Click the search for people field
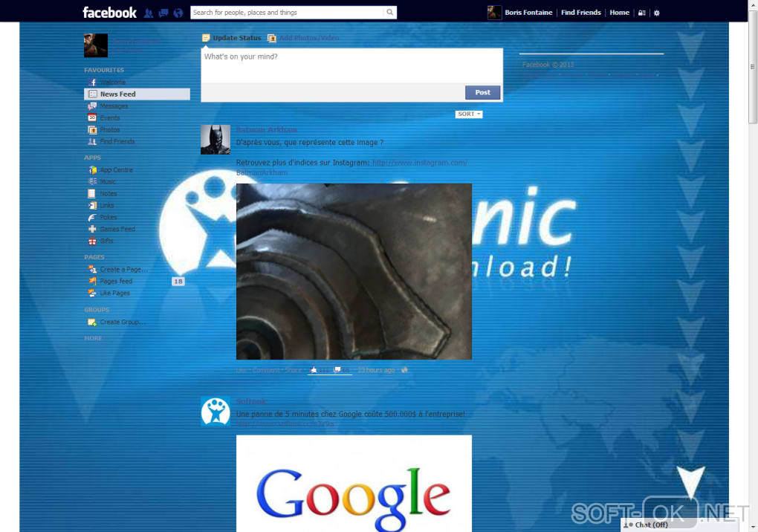758x532 pixels. (x=288, y=13)
